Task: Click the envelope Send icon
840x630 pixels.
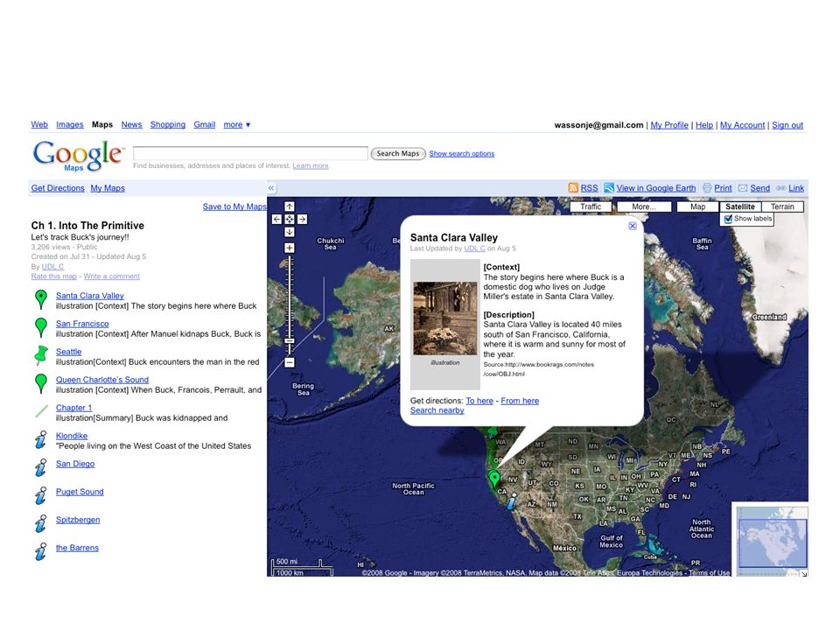Action: click(743, 188)
